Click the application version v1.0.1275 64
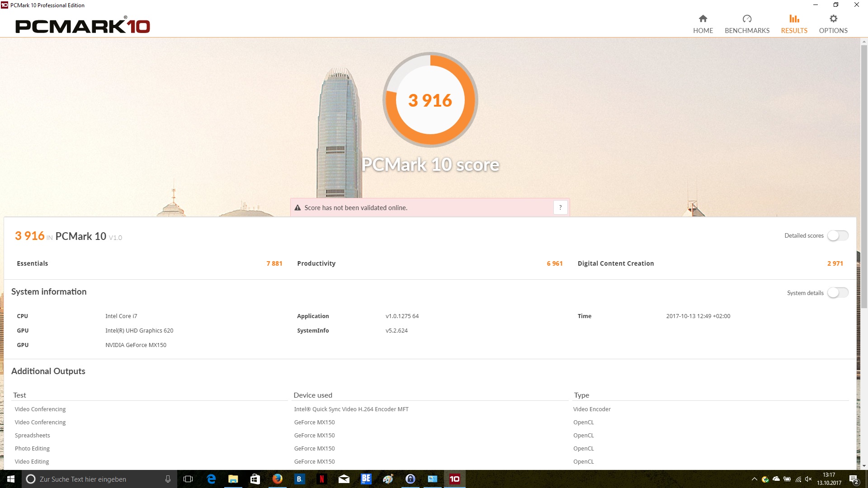 pyautogui.click(x=402, y=316)
